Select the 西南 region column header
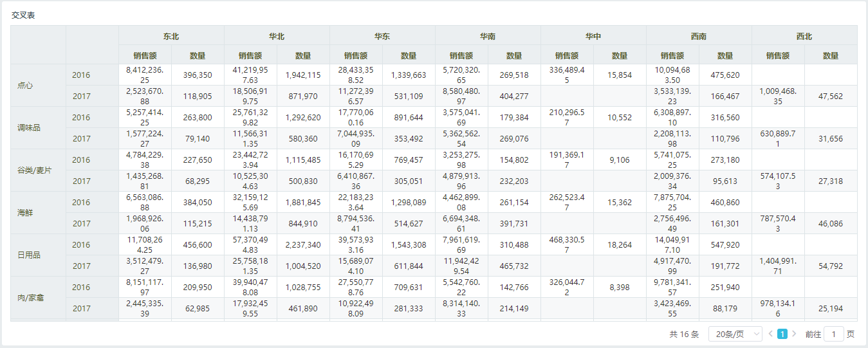 pos(699,36)
